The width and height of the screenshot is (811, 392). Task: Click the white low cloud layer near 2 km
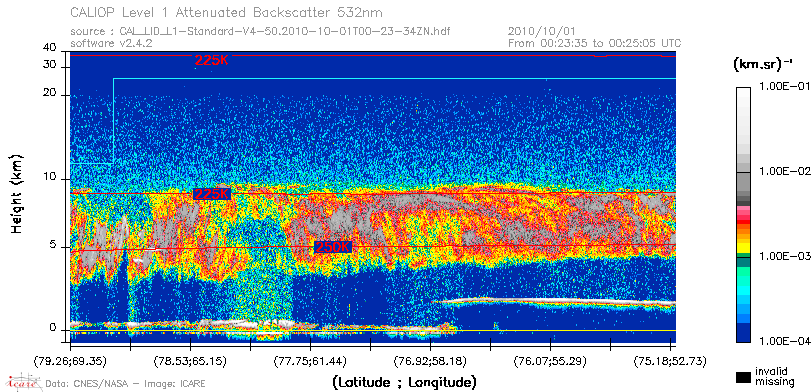(553, 301)
